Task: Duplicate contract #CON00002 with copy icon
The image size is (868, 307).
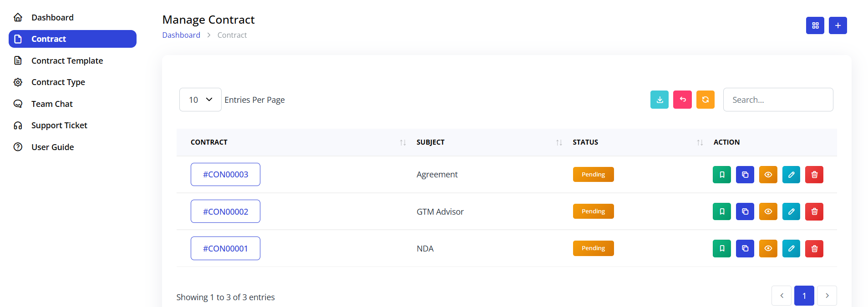Action: 745,211
